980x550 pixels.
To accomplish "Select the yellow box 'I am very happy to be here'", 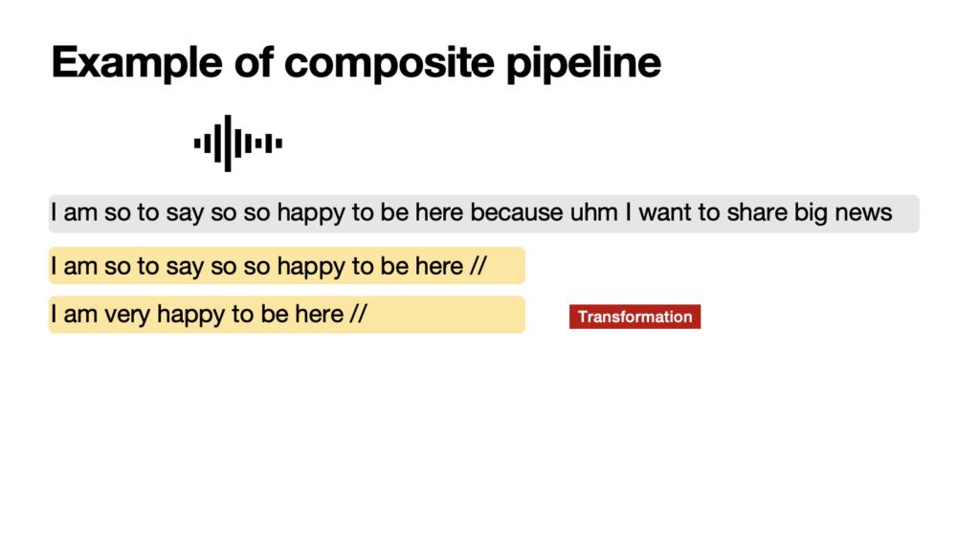I will tap(287, 315).
